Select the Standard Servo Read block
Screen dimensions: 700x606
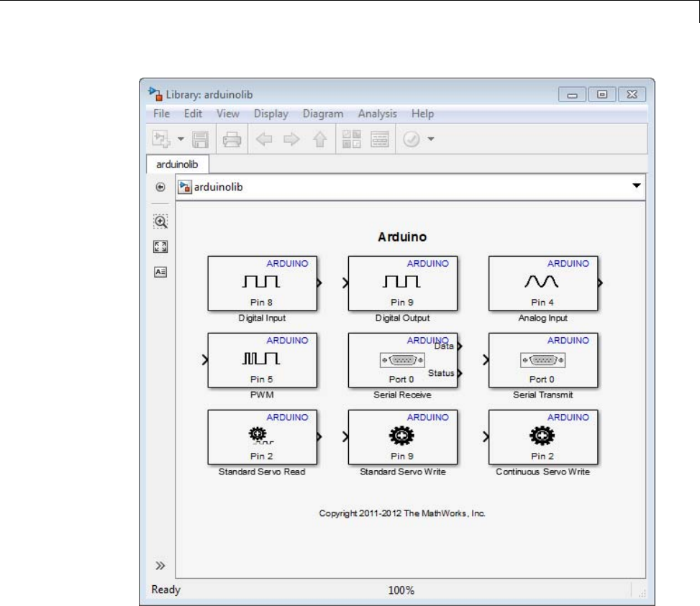pos(262,437)
